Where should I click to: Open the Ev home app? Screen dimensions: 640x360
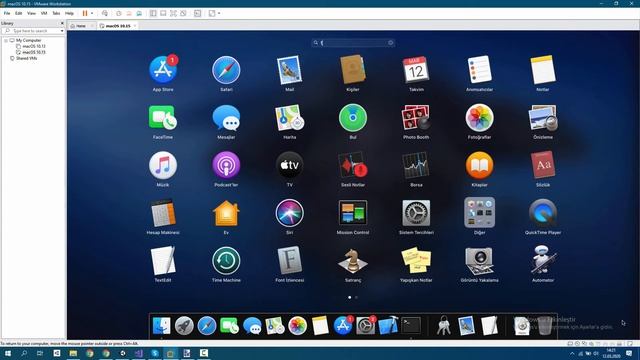pos(226,213)
